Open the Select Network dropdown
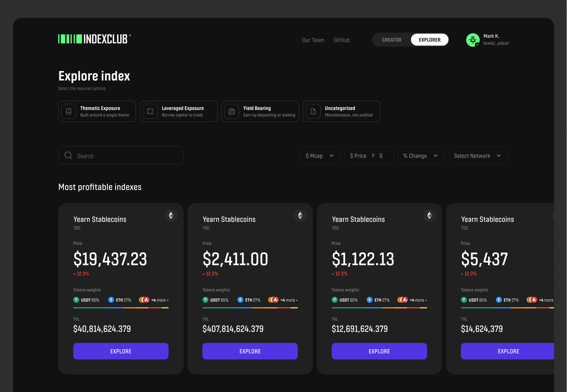Screen dimensions: 567x392 pyautogui.click(x=478, y=156)
